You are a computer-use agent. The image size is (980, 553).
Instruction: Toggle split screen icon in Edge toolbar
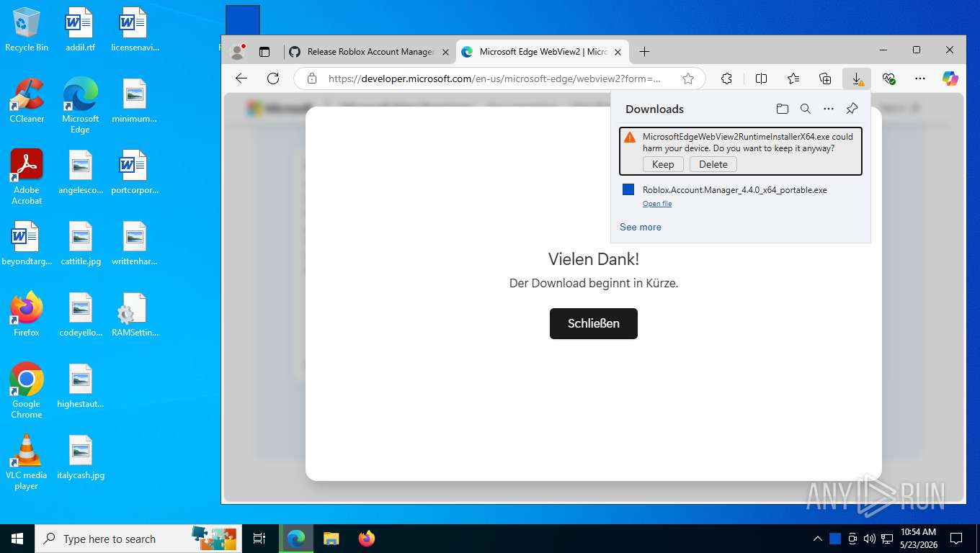[x=761, y=78]
